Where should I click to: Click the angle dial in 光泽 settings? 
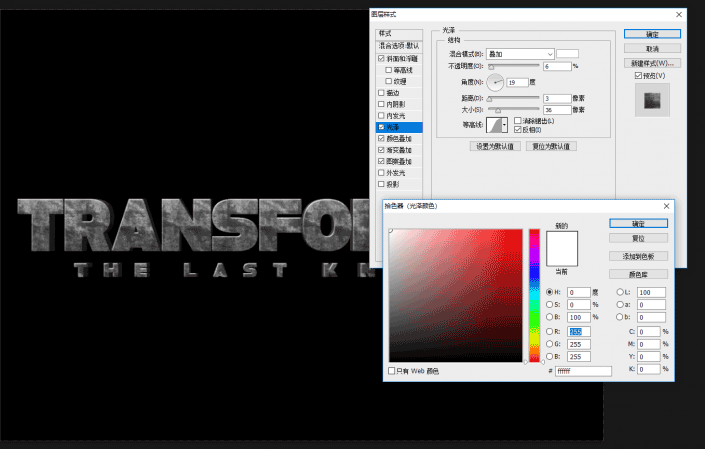495,82
